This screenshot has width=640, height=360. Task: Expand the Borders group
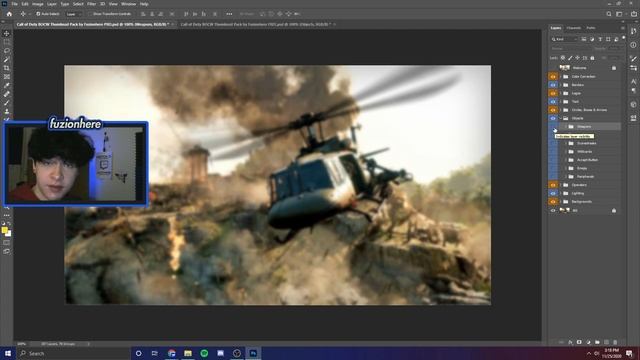pyautogui.click(x=561, y=85)
